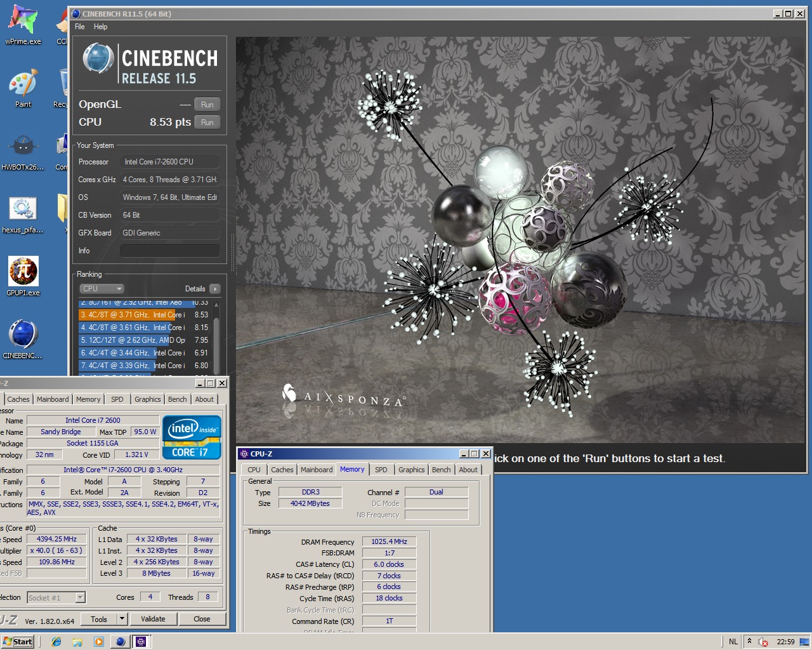The image size is (812, 650).
Task: Click the Intel Core i7 logo in CPU-Z
Action: [x=192, y=437]
